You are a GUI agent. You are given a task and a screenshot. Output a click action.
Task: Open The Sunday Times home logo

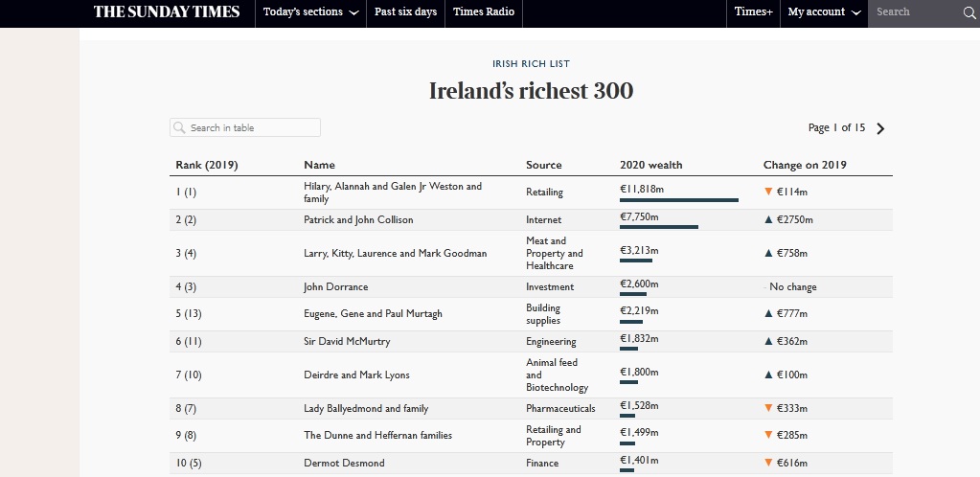pos(167,11)
